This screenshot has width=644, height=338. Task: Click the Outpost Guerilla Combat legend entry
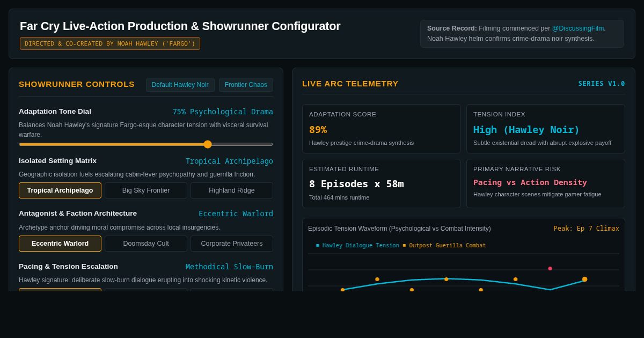point(444,245)
